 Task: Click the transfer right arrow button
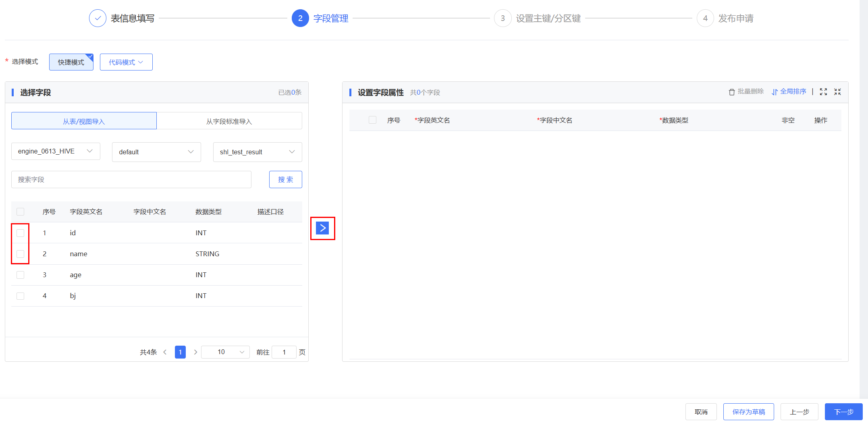click(322, 228)
